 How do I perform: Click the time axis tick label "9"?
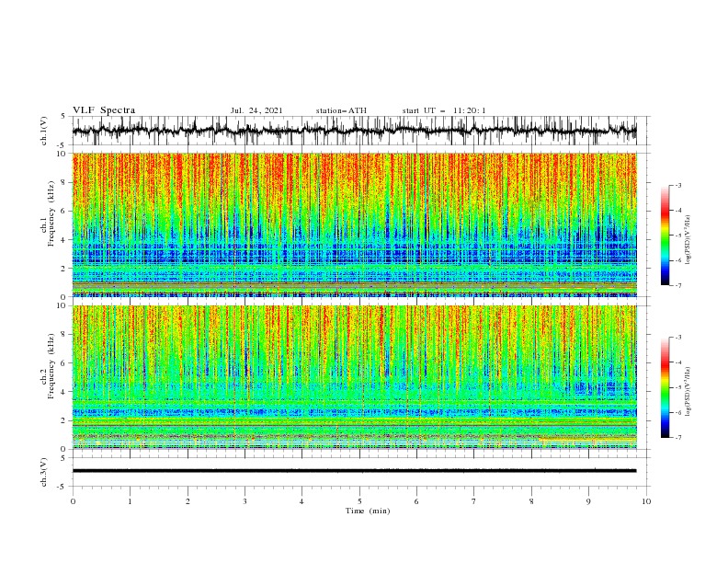(x=588, y=501)
